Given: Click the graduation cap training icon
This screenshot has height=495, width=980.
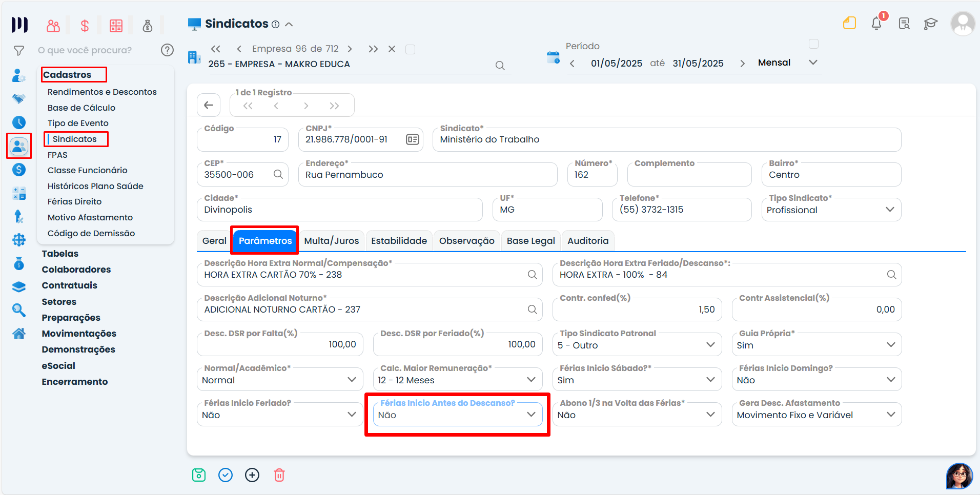Looking at the screenshot, I should 930,24.
